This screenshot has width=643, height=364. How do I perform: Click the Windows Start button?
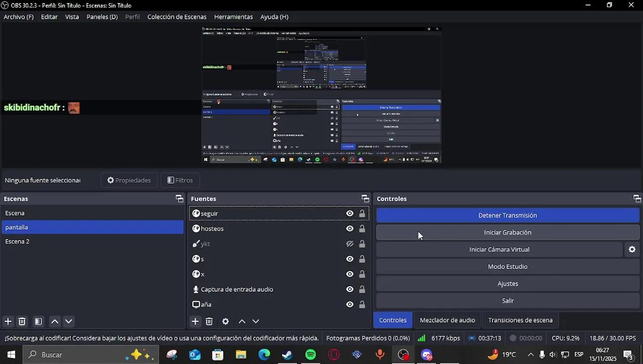click(11, 355)
